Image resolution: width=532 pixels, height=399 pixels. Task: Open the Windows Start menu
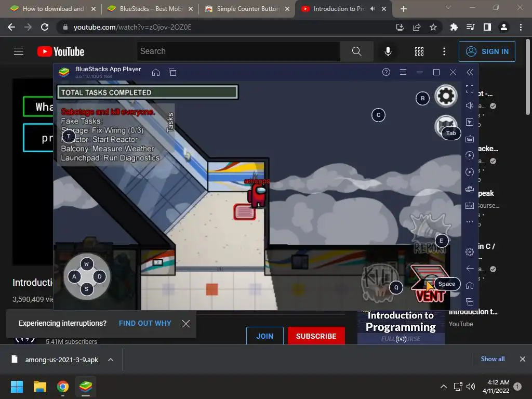(x=17, y=387)
